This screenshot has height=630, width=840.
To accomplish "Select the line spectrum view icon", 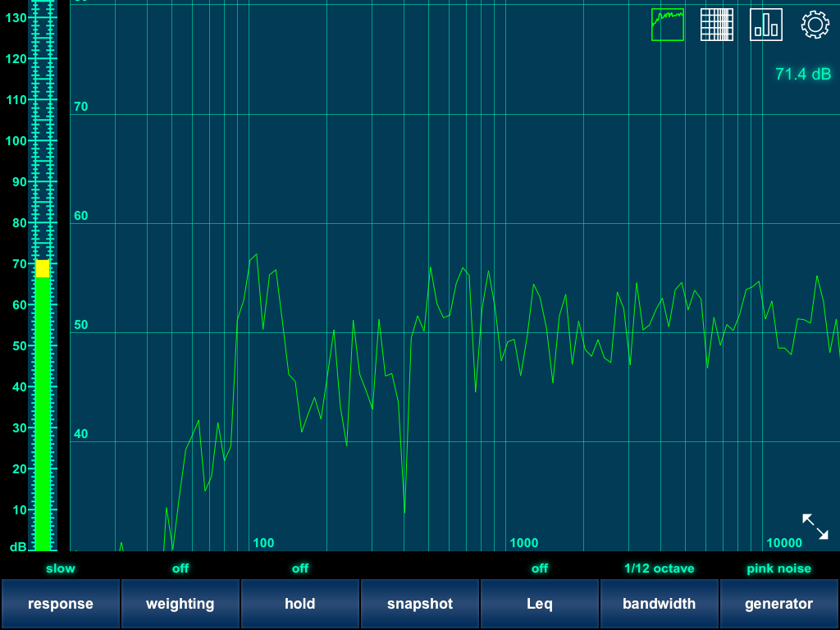I will 667,25.
